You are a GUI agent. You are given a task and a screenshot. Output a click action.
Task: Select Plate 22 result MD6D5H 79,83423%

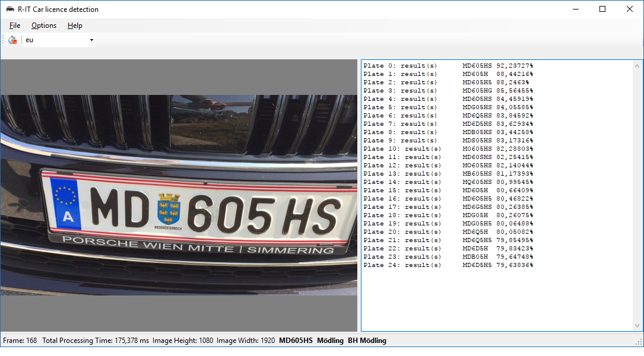coord(448,249)
